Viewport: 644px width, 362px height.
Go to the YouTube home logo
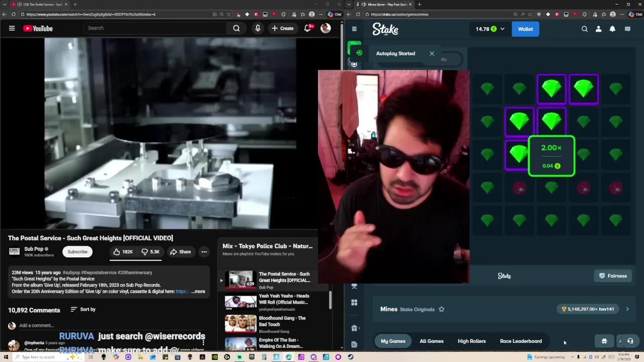[x=38, y=29]
